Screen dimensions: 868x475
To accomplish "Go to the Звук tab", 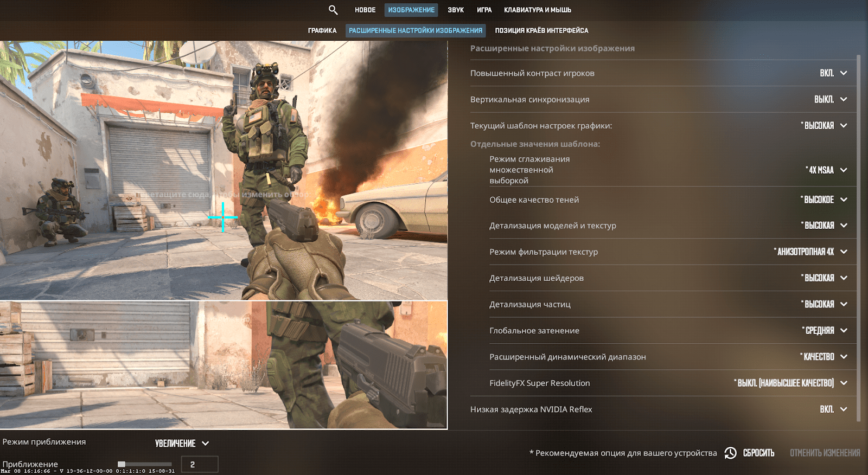I will pyautogui.click(x=456, y=10).
